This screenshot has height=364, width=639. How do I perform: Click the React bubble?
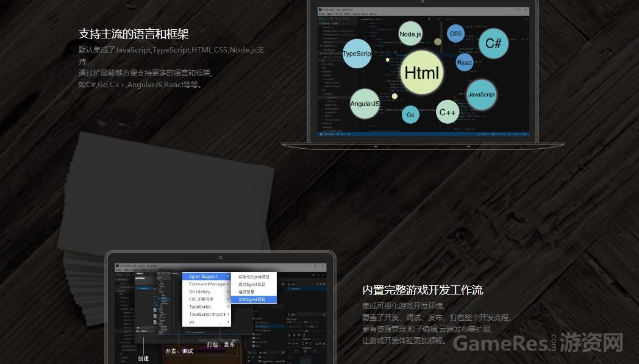pyautogui.click(x=464, y=62)
